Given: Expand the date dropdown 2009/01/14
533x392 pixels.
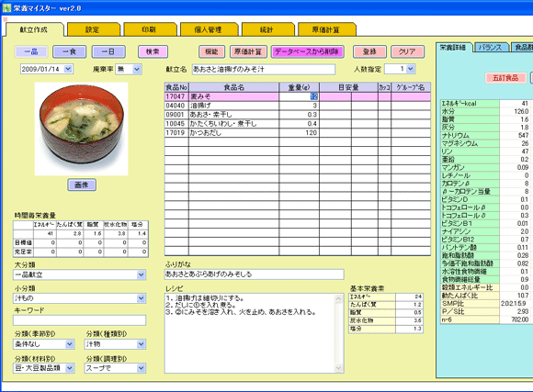Looking at the screenshot, I should coord(68,69).
